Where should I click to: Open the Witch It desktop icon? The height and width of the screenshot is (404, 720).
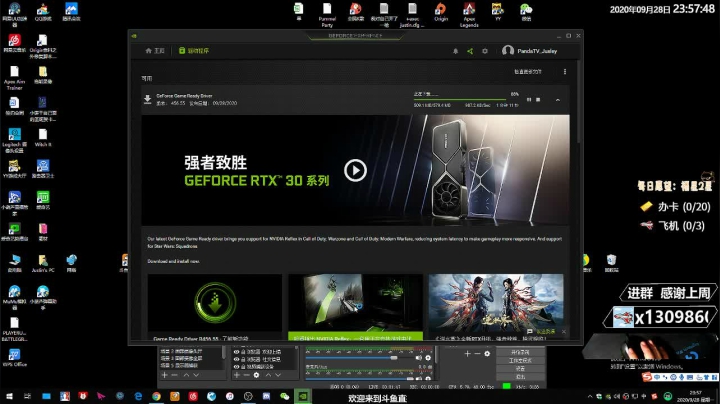43,138
